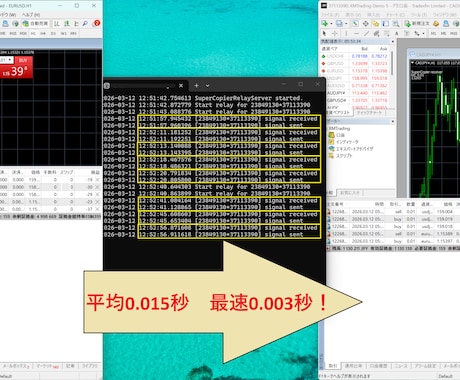This screenshot has height=380, width=460.
Task: Click 新規注文 new order button in XMTrading
Action: coord(417,23)
